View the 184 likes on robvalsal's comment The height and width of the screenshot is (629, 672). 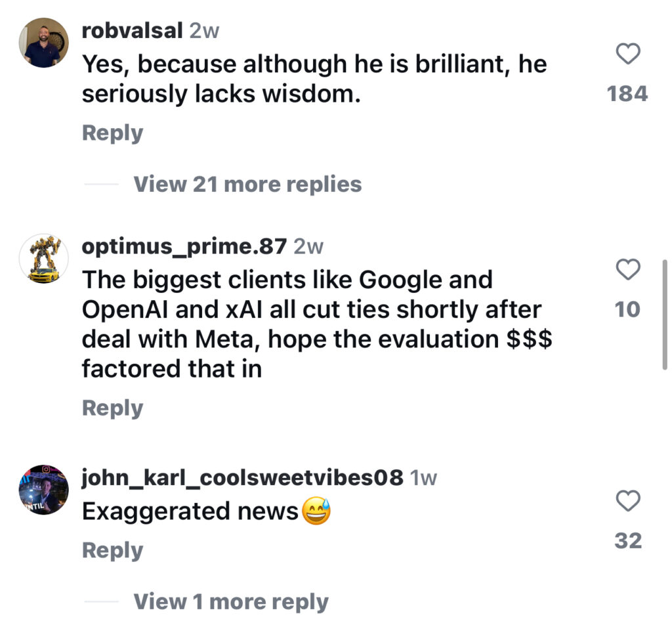[x=627, y=94]
